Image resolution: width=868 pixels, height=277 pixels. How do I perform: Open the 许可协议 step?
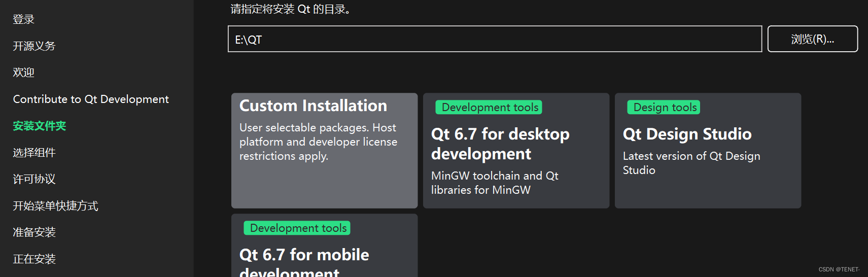(34, 179)
